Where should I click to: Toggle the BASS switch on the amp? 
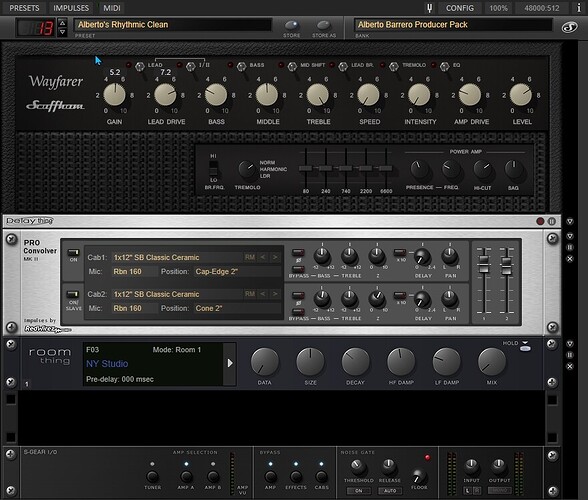[x=242, y=67]
